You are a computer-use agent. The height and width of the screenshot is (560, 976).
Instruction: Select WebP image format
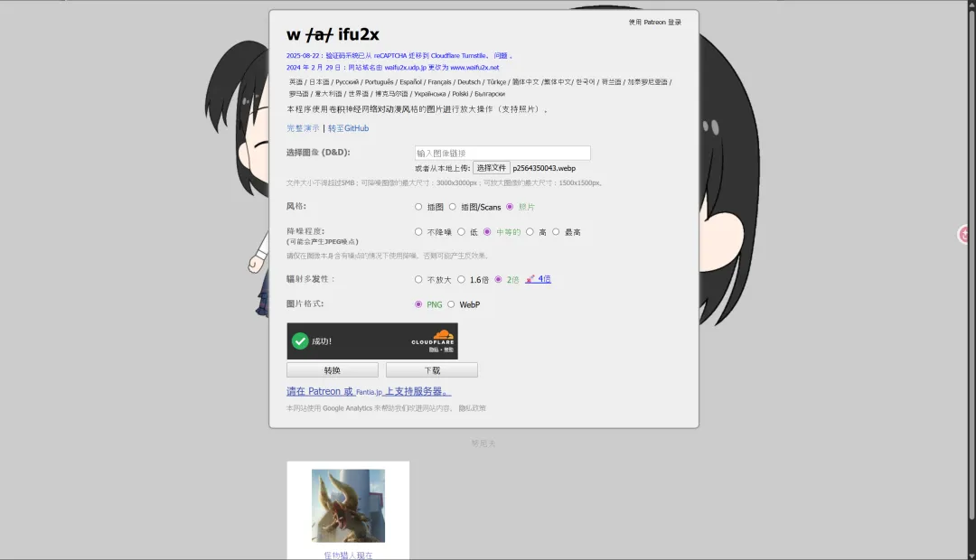[x=451, y=304]
